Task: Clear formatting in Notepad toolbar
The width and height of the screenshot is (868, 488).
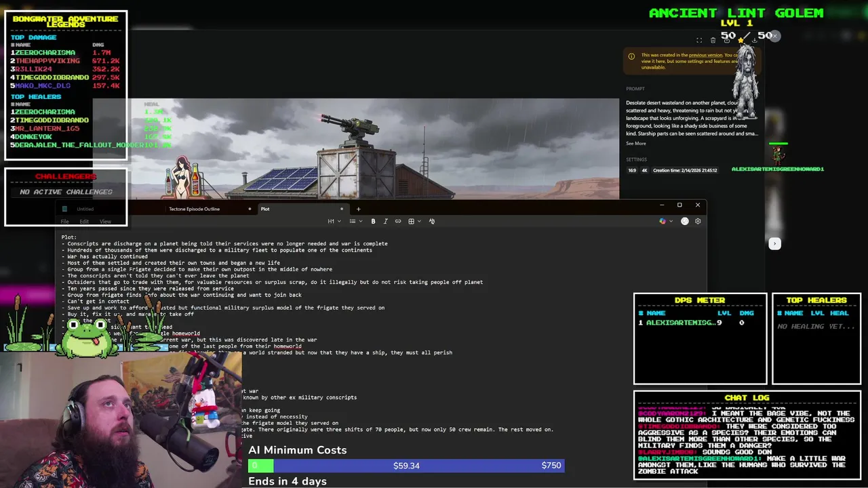Action: pyautogui.click(x=432, y=221)
